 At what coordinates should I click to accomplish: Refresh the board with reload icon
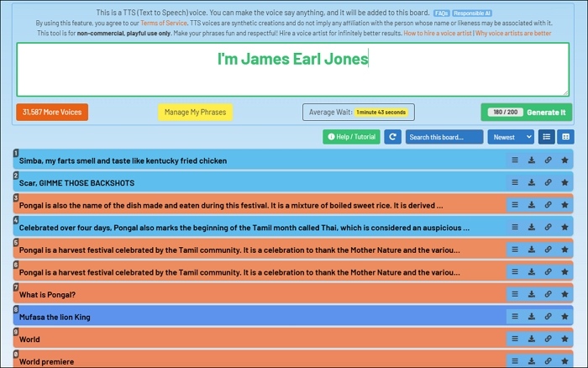(x=392, y=137)
